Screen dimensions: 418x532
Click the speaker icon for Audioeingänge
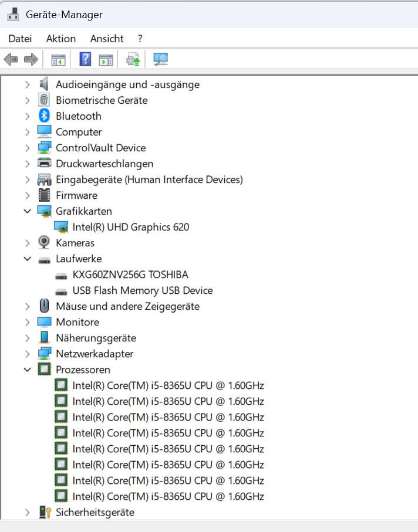click(44, 84)
